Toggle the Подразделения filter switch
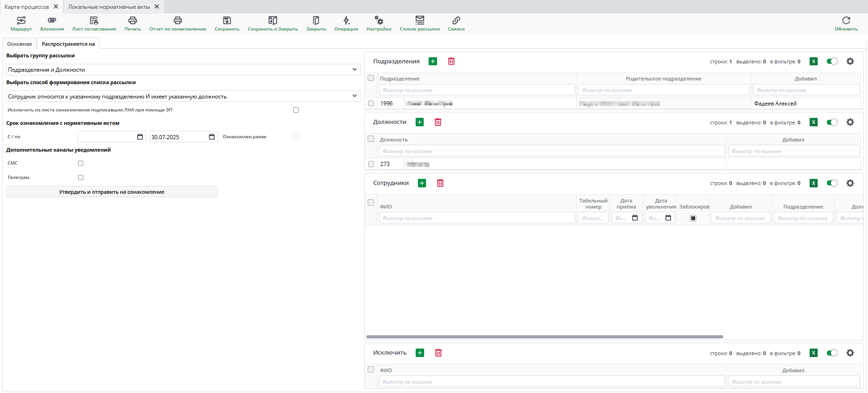Screen dimensions: 868x393 [832, 61]
